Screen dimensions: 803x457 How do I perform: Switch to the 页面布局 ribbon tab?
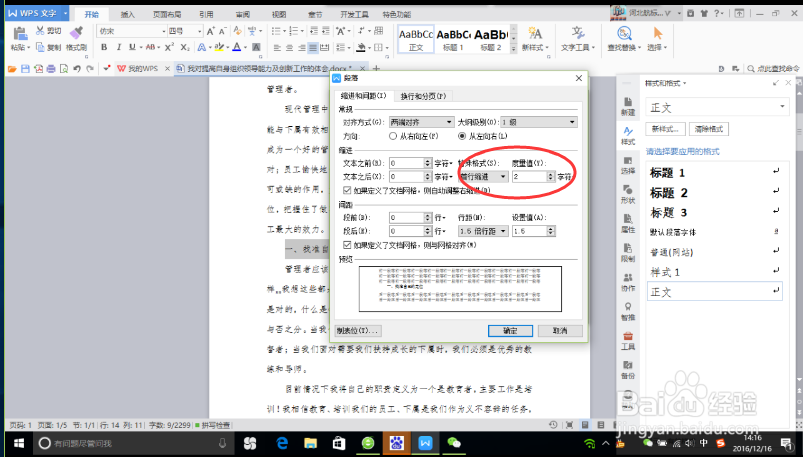click(167, 14)
